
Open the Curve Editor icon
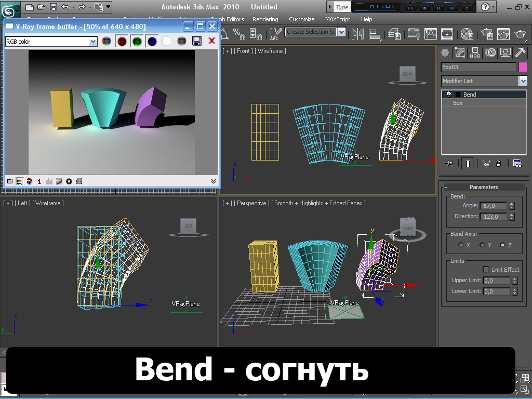point(431,34)
